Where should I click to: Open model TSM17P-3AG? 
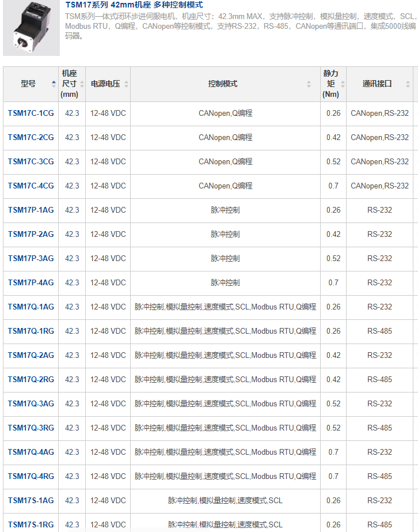tap(31, 259)
